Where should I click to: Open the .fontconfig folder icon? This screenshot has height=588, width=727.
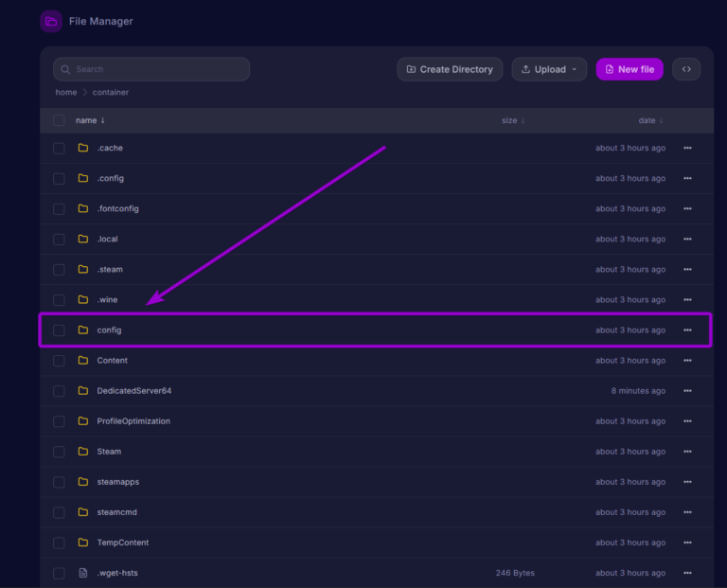83,208
